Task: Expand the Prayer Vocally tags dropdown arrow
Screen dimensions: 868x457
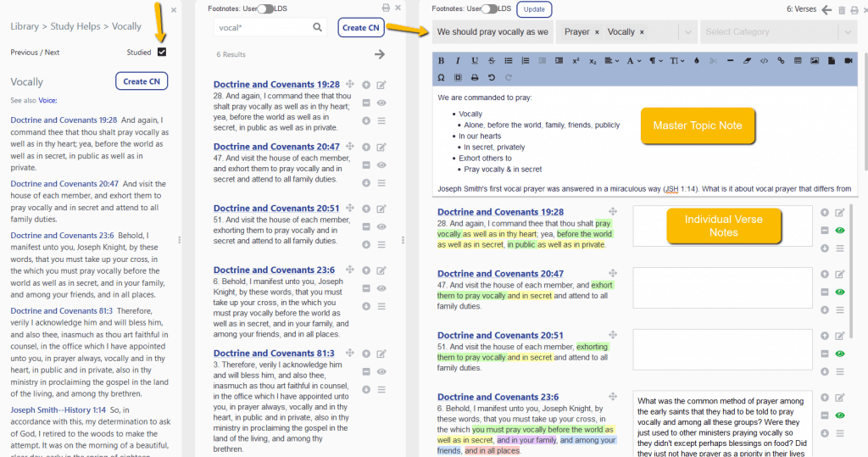Action: click(686, 32)
